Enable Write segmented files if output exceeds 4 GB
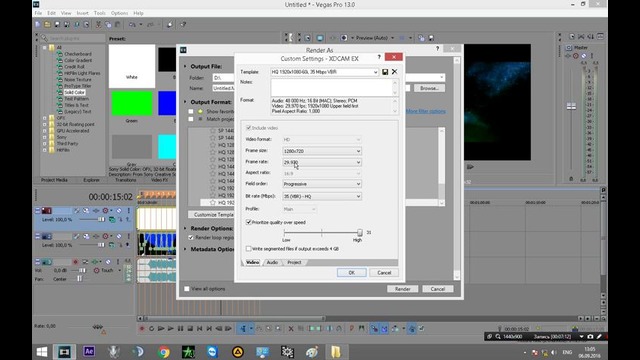 pyautogui.click(x=249, y=249)
